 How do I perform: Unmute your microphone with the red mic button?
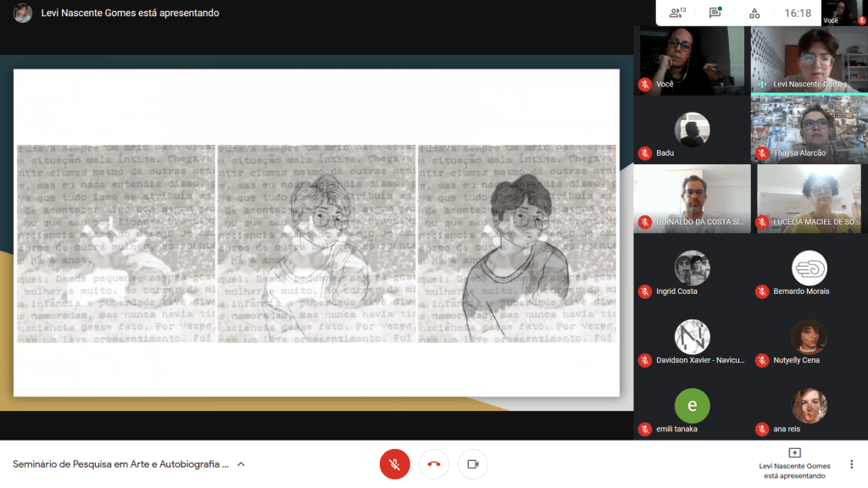394,464
